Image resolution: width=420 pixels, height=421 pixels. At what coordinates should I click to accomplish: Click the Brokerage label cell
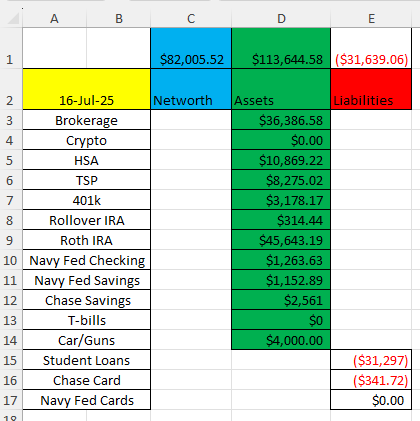tap(86, 120)
